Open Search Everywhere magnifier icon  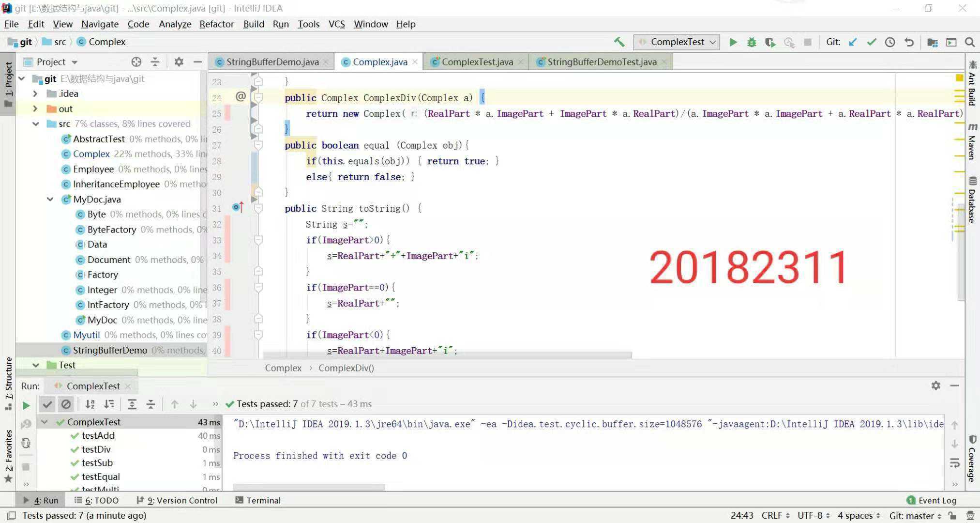(970, 42)
